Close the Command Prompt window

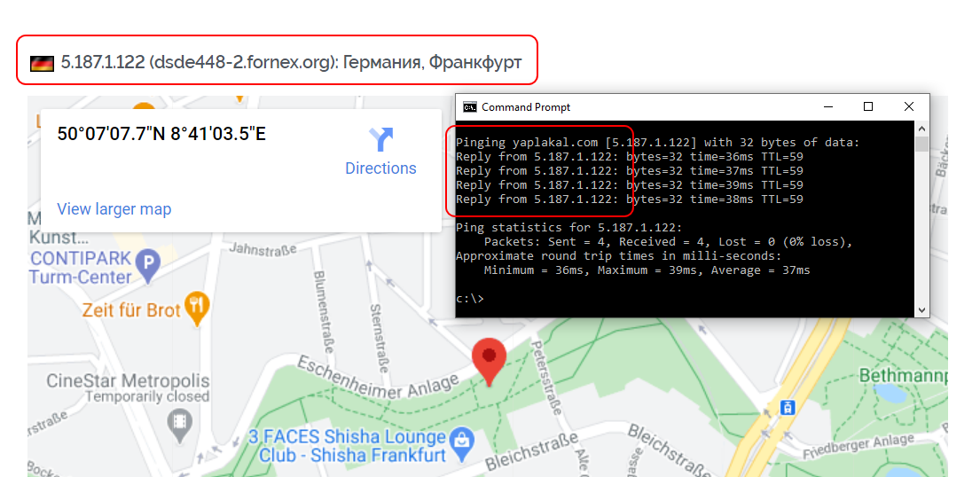[909, 107]
